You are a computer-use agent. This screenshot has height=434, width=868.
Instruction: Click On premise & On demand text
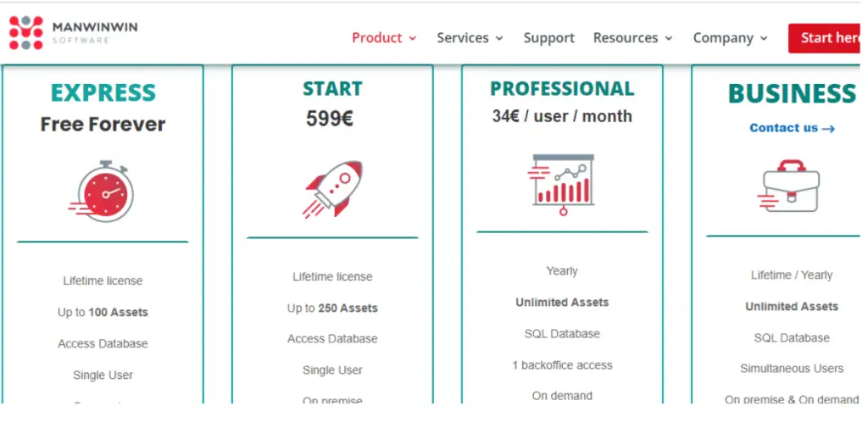792,400
